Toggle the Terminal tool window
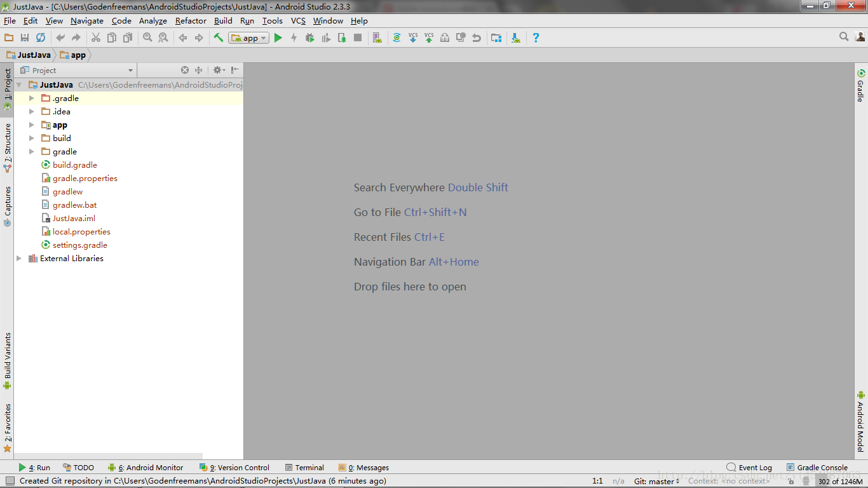This screenshot has height=488, width=868. click(304, 468)
